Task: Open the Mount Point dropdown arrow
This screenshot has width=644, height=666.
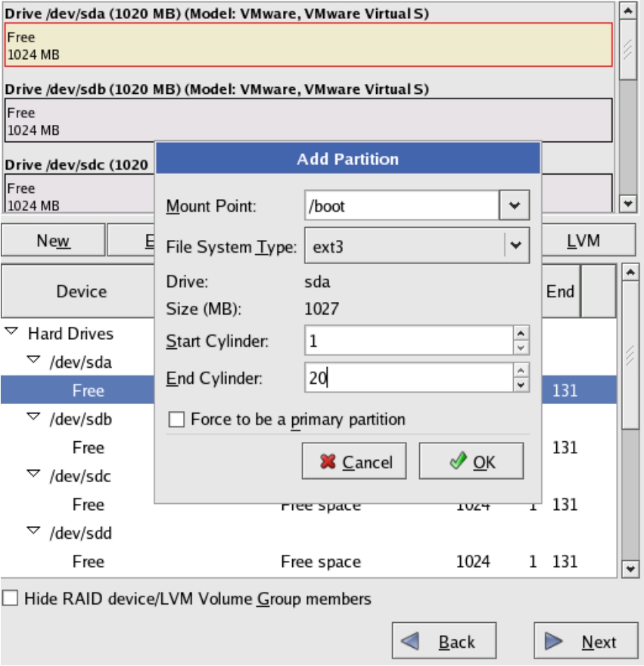Action: [x=515, y=205]
